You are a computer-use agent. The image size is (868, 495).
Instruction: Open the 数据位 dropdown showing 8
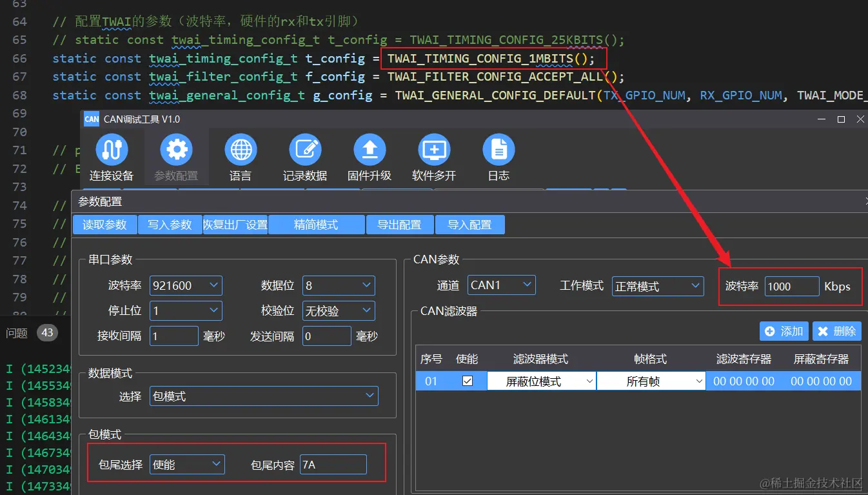(x=339, y=285)
